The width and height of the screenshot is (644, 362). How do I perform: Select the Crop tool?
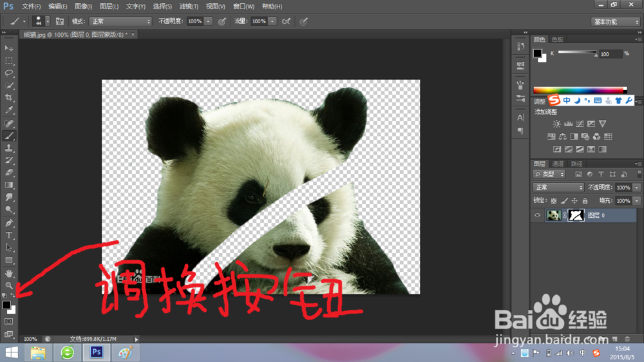9,98
